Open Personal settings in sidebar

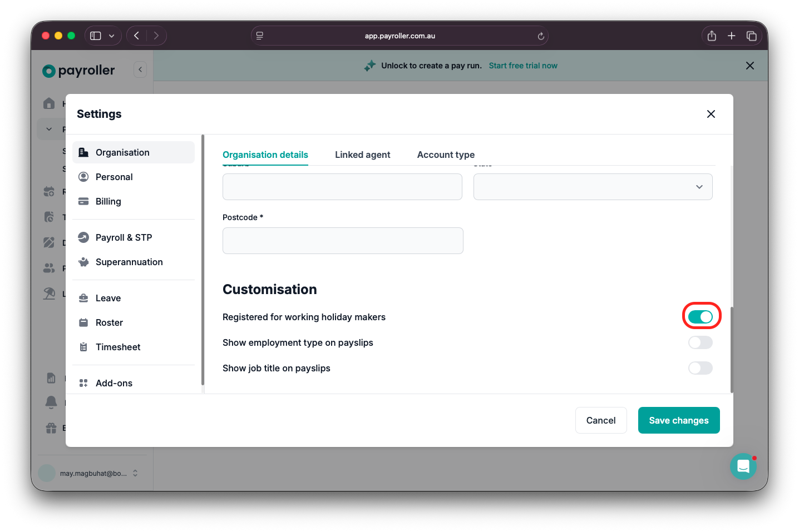click(x=134, y=177)
